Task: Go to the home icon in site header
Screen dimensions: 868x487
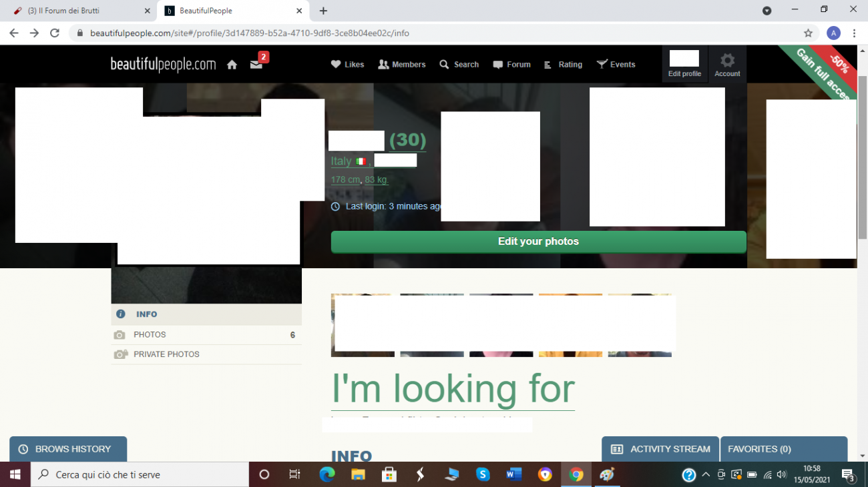Action: click(x=232, y=65)
